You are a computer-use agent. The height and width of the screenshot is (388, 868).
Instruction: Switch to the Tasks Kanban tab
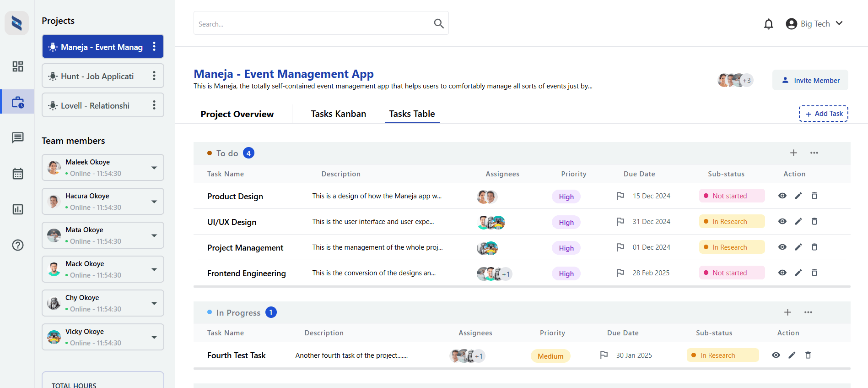(338, 114)
